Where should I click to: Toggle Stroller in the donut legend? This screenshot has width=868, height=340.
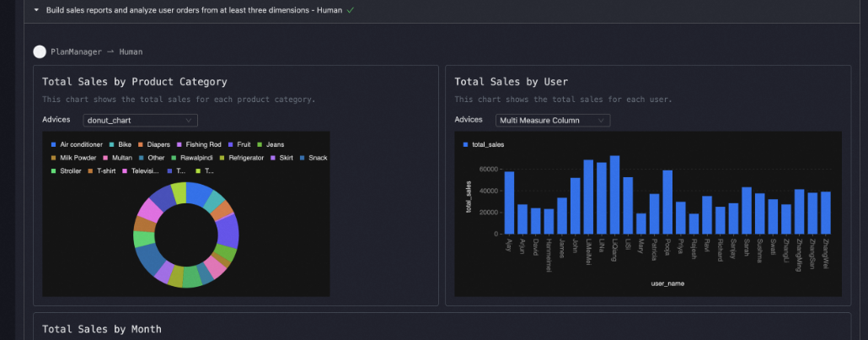pos(67,170)
